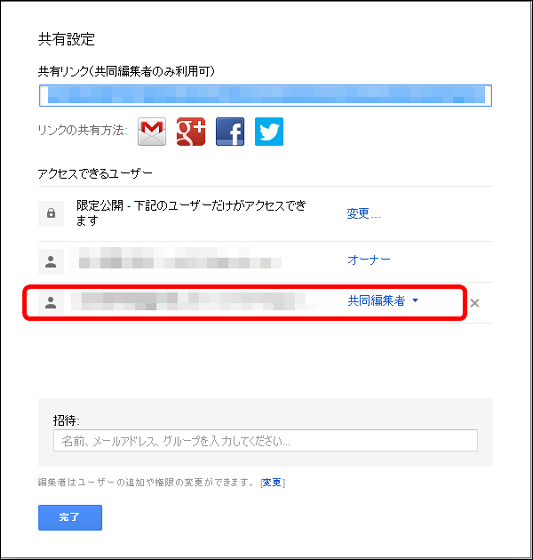Remove the collaborator with the X icon
Screen dimensions: 533x560
(475, 303)
